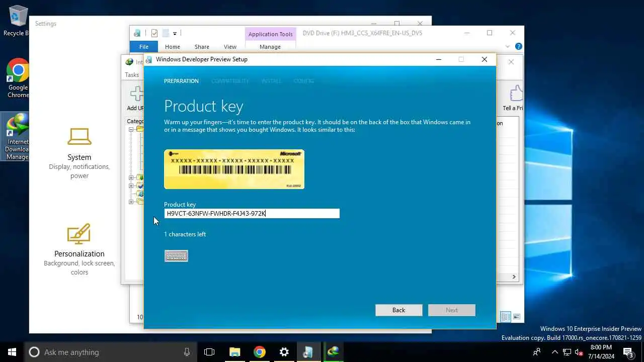
Task: Click the PREPARATION step label
Action: point(181,81)
